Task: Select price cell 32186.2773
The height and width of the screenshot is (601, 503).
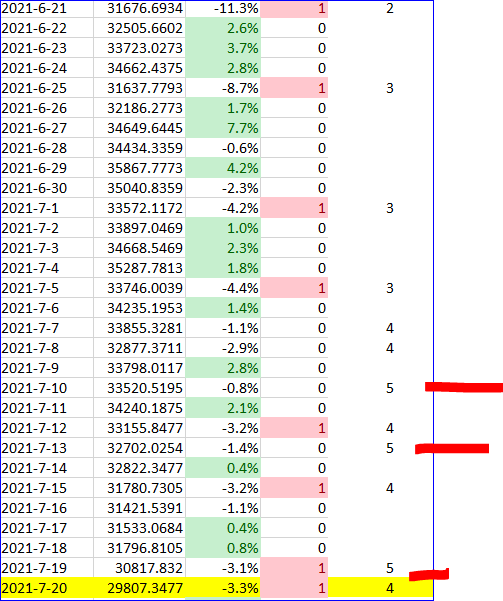Action: point(139,108)
